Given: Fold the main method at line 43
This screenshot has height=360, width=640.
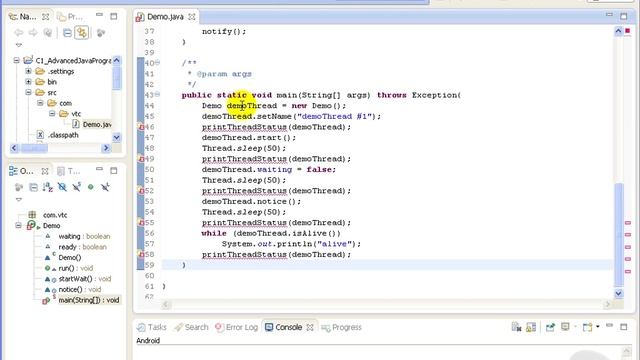Looking at the screenshot, I should 157,94.
